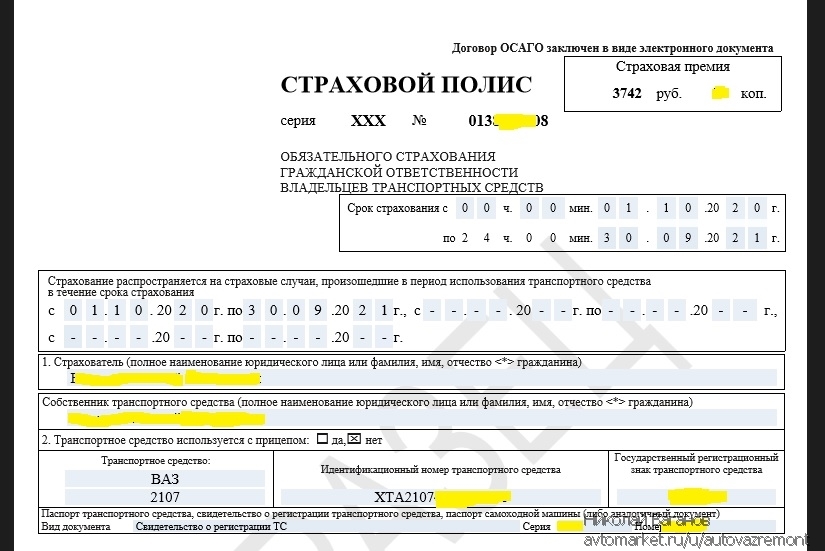The image size is (825, 551).
Task: Click the lowercase 'серия' label near title
Action: 298,122
